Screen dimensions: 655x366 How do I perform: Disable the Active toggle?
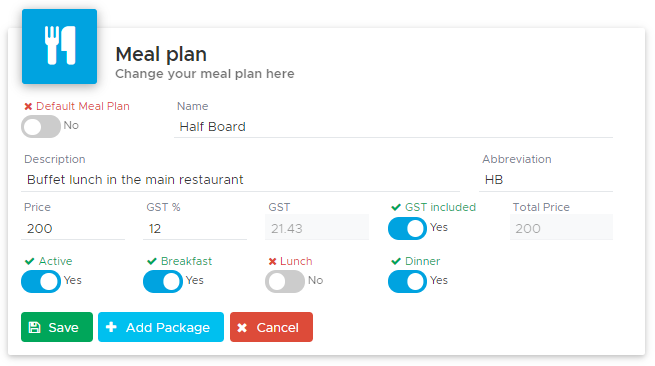point(41,281)
